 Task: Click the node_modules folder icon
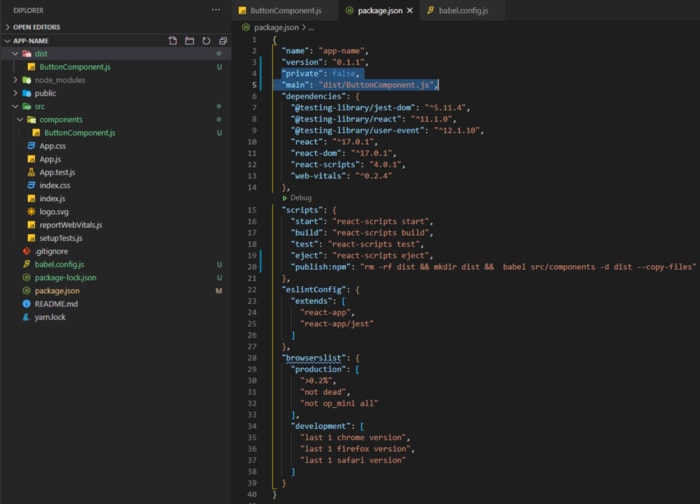click(27, 80)
